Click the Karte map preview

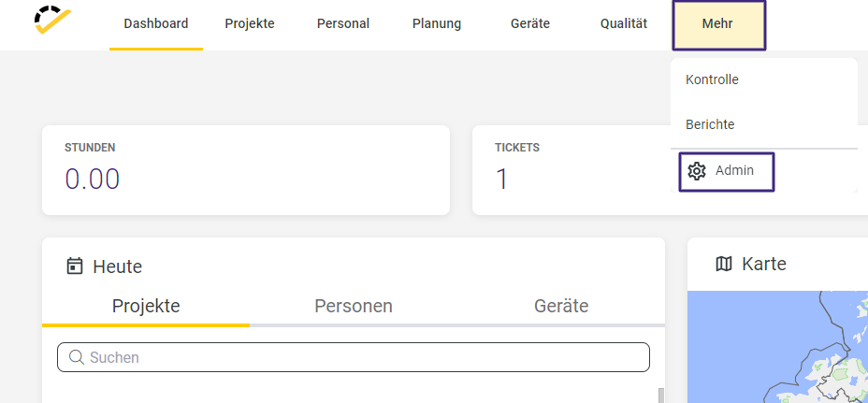[777, 347]
